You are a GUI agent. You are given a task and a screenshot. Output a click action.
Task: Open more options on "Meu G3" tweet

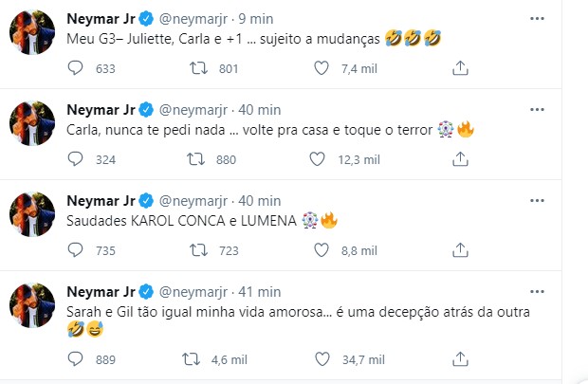point(565,18)
